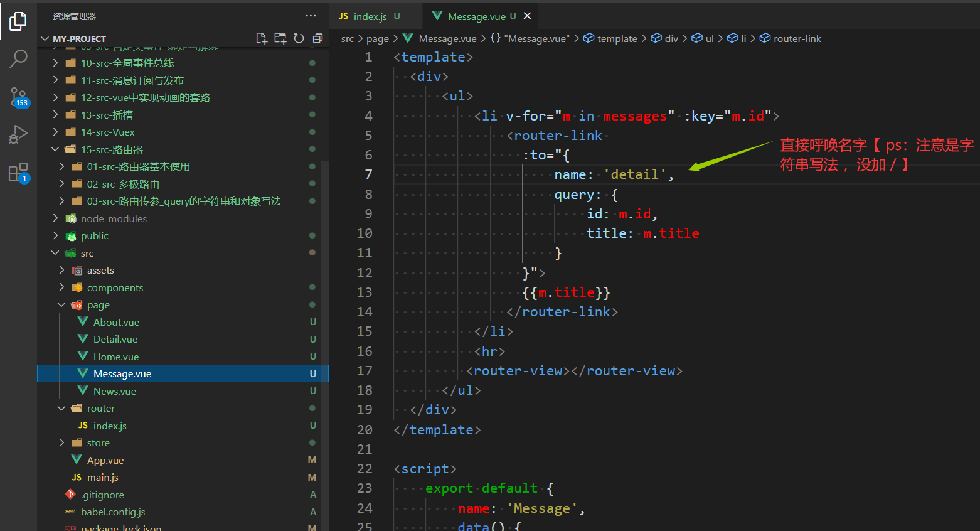Open the Extensions view icon
The height and width of the screenshot is (531, 980).
pos(18,173)
